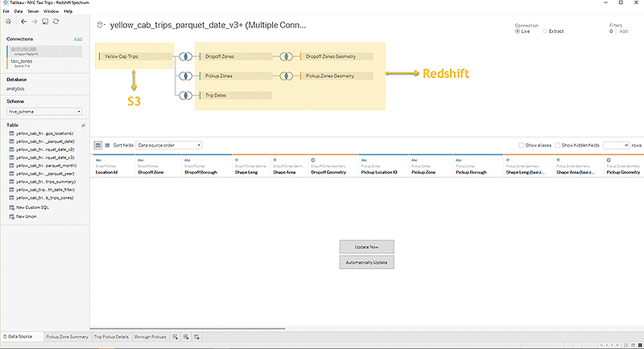Select the Amazon Redshift connection entry
644x349 pixels.
[44, 51]
